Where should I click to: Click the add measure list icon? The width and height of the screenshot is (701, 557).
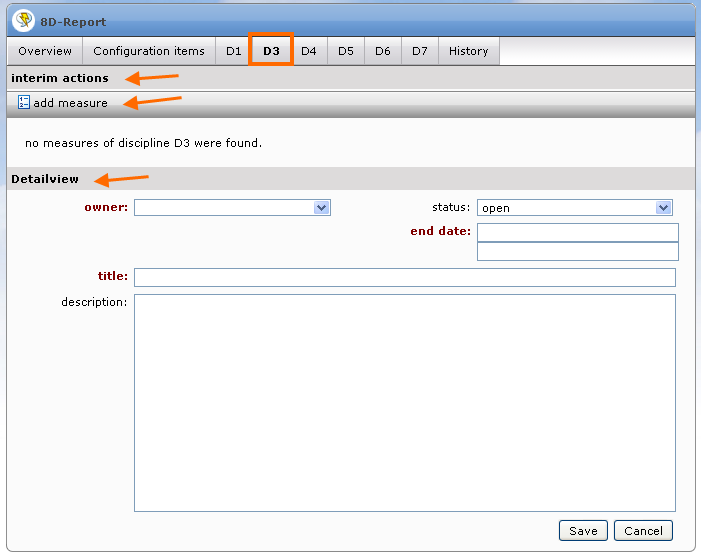(x=24, y=103)
